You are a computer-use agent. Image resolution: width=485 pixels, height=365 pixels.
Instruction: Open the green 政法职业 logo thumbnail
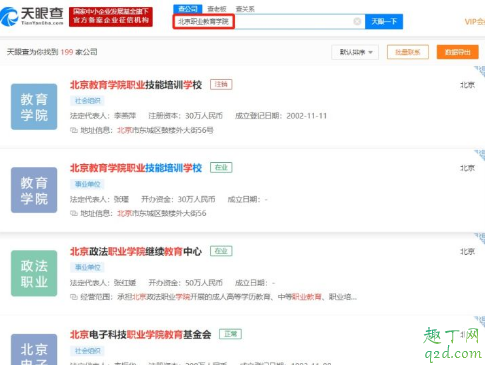coord(34,273)
